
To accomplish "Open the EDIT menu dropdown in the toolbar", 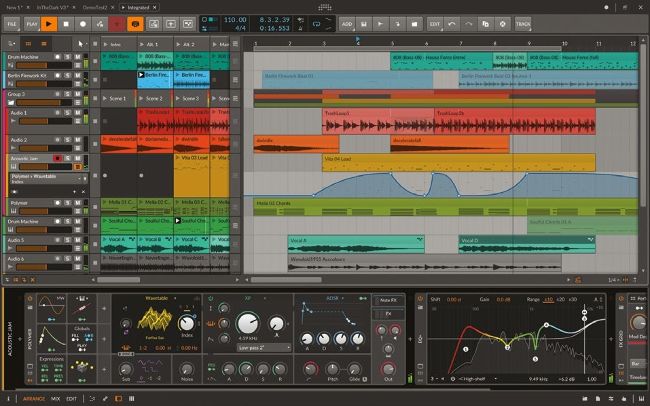I will click(x=434, y=24).
